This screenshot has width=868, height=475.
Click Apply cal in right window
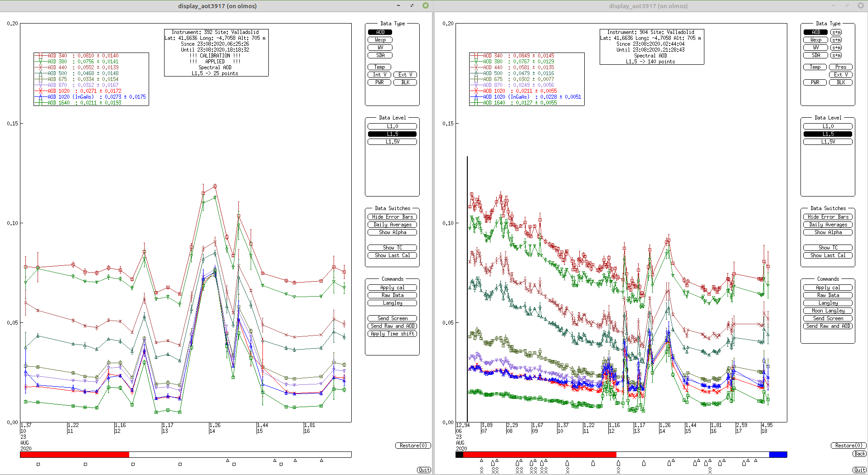(828, 288)
